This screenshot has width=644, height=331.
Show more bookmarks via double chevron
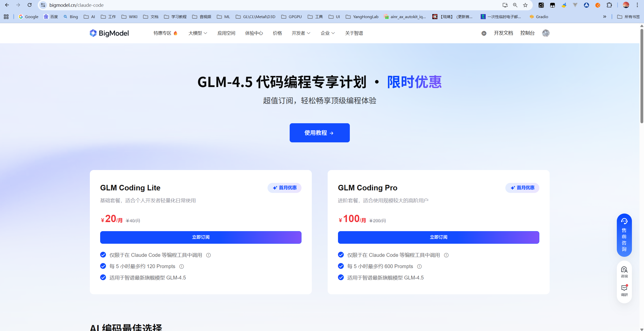604,17
